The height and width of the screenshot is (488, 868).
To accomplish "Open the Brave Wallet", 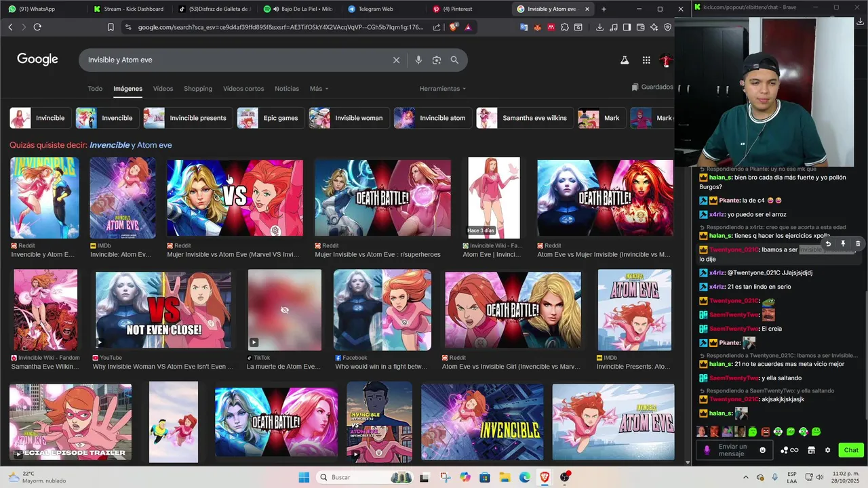I will coord(641,27).
